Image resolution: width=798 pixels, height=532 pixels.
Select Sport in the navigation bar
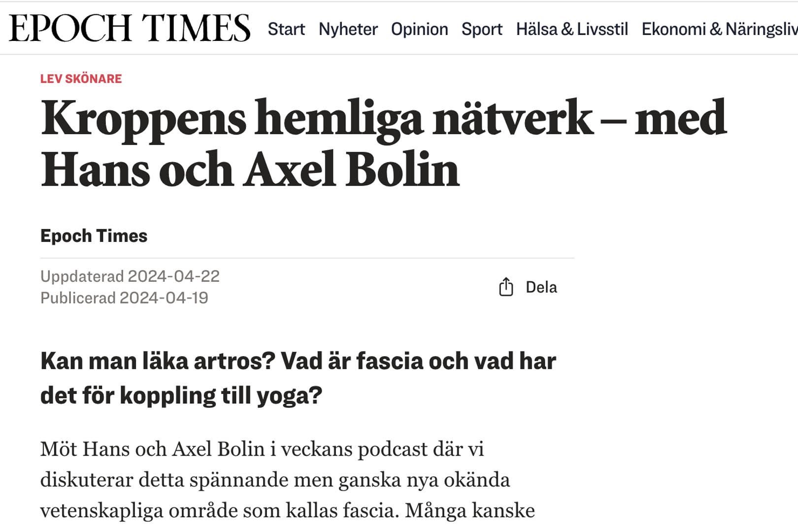coord(482,29)
